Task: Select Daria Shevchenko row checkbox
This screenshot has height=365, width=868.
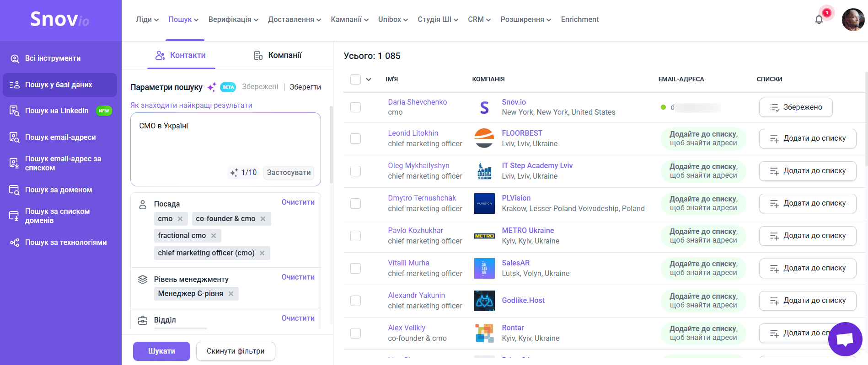Action: 355,107
